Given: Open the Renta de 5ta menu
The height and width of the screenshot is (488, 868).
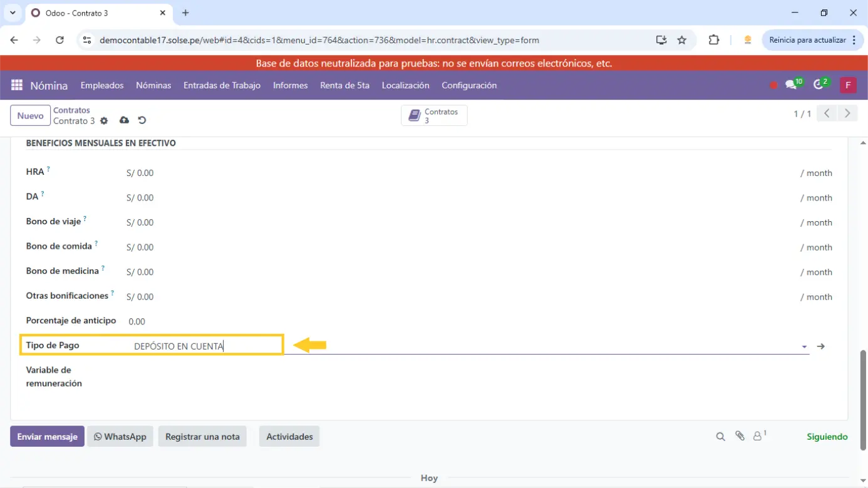Looking at the screenshot, I should point(344,85).
